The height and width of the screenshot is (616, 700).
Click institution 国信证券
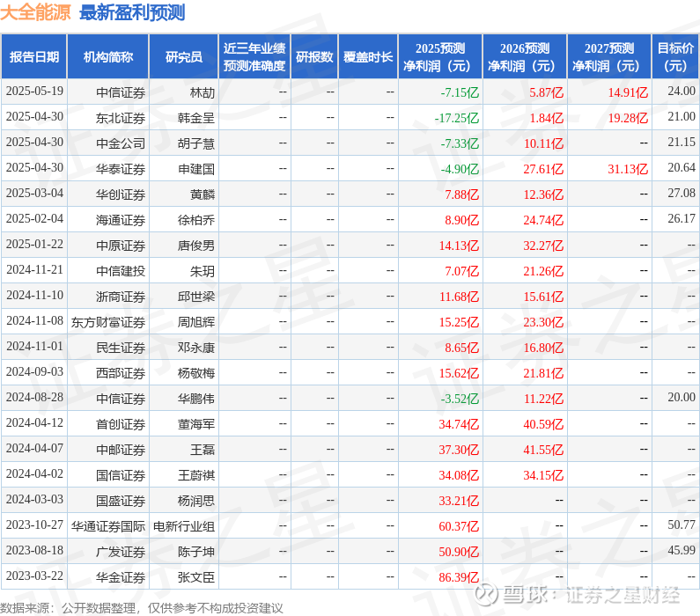click(121, 475)
